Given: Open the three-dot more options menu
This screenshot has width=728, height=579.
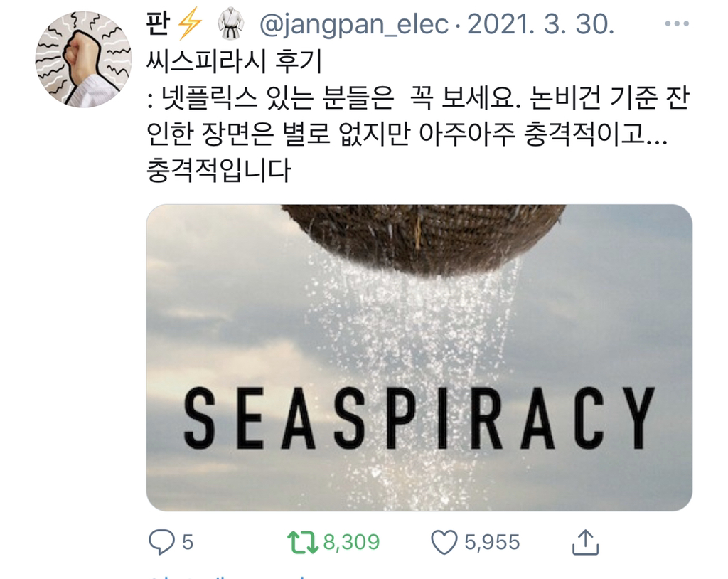Looking at the screenshot, I should click(x=677, y=23).
